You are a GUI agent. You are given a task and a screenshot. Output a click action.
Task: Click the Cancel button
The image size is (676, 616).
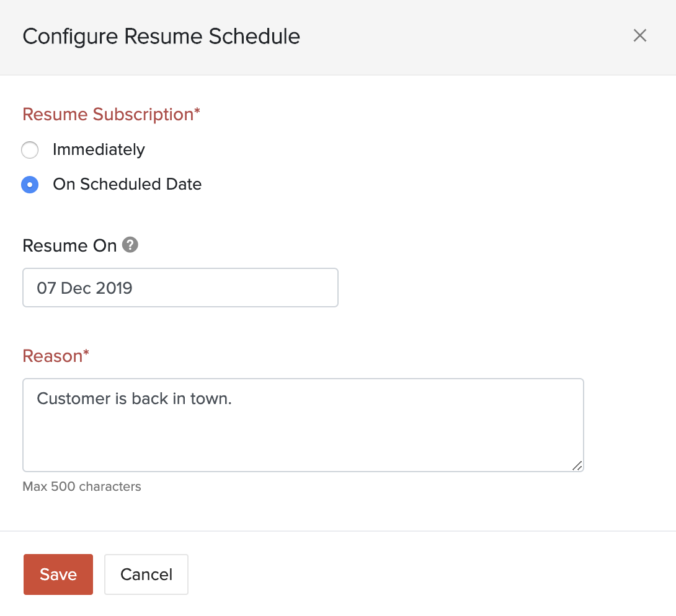tap(146, 574)
